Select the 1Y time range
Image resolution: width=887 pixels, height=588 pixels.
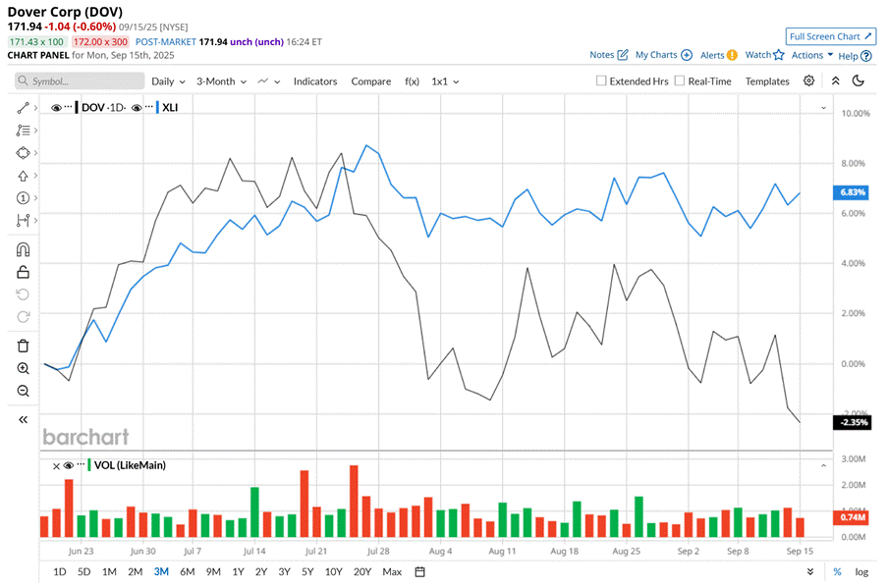[x=238, y=571]
